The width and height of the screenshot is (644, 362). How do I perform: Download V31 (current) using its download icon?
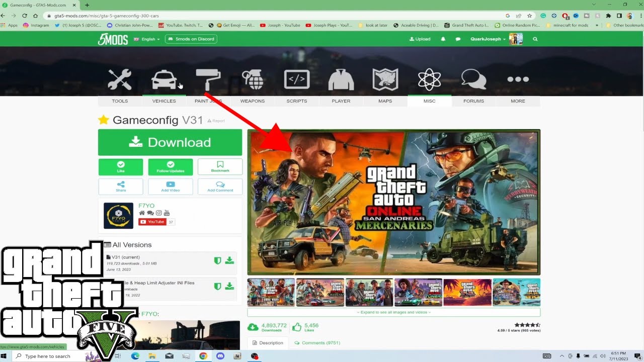[x=229, y=260]
